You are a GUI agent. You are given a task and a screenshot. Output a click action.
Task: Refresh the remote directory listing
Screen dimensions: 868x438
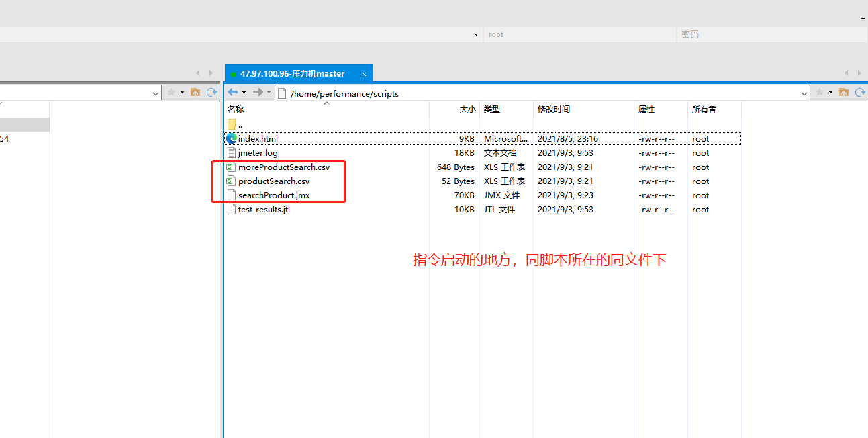[x=860, y=92]
